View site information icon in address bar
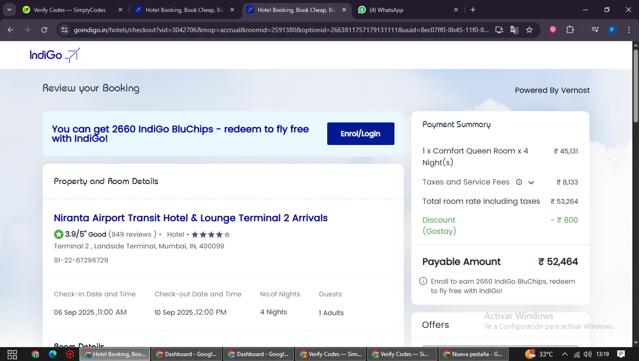640x361 pixels. coord(64,30)
